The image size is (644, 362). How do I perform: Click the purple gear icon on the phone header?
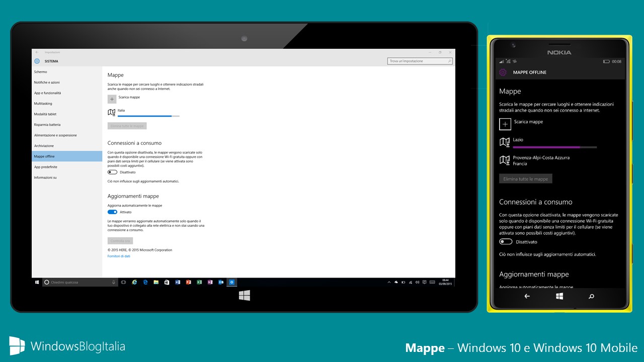coord(503,72)
